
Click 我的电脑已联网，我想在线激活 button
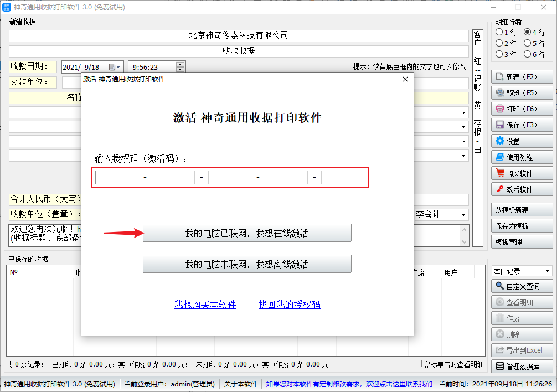(x=247, y=233)
